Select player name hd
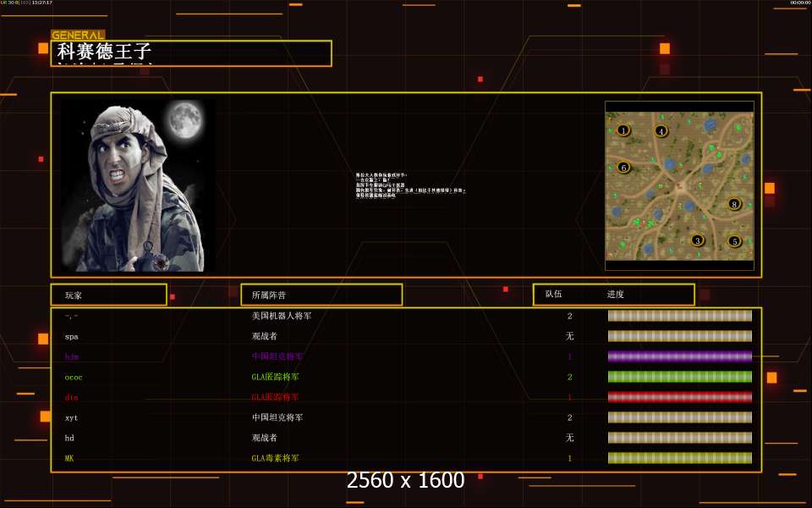The width and height of the screenshot is (812, 508). point(69,438)
